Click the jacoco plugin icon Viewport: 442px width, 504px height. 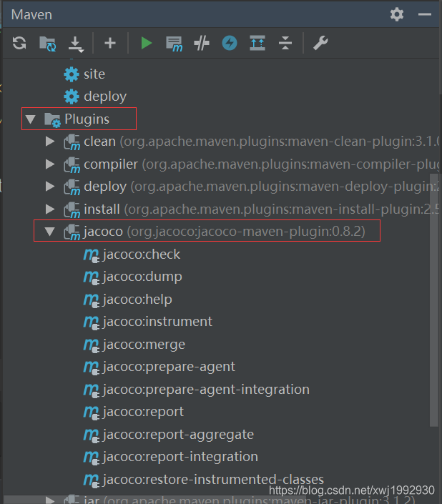pyautogui.click(x=72, y=232)
